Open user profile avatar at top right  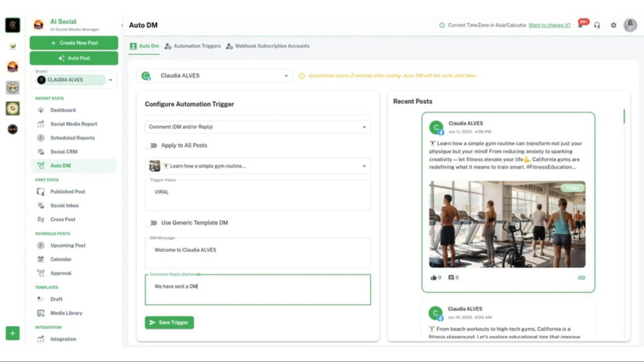[x=630, y=25]
